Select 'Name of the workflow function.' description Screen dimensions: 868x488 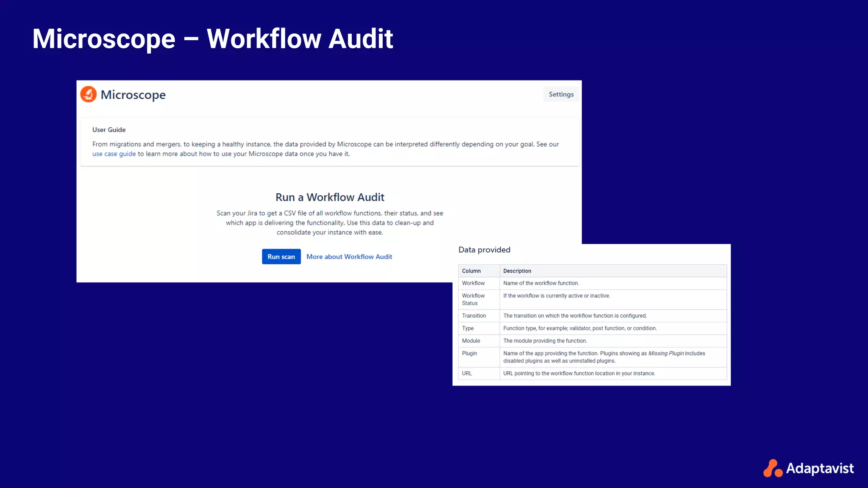click(541, 283)
